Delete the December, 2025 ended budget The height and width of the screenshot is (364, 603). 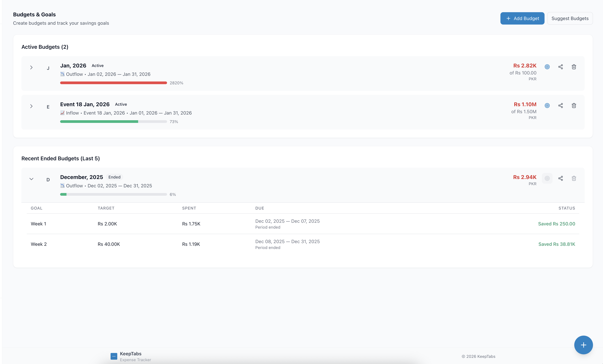tap(574, 178)
